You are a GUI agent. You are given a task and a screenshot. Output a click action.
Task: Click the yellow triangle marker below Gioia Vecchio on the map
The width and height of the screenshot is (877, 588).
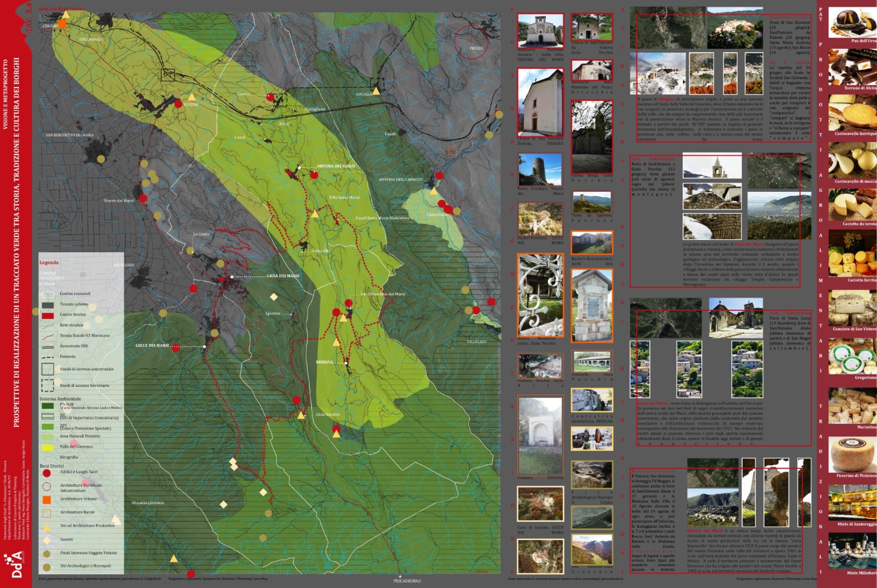tap(336, 434)
